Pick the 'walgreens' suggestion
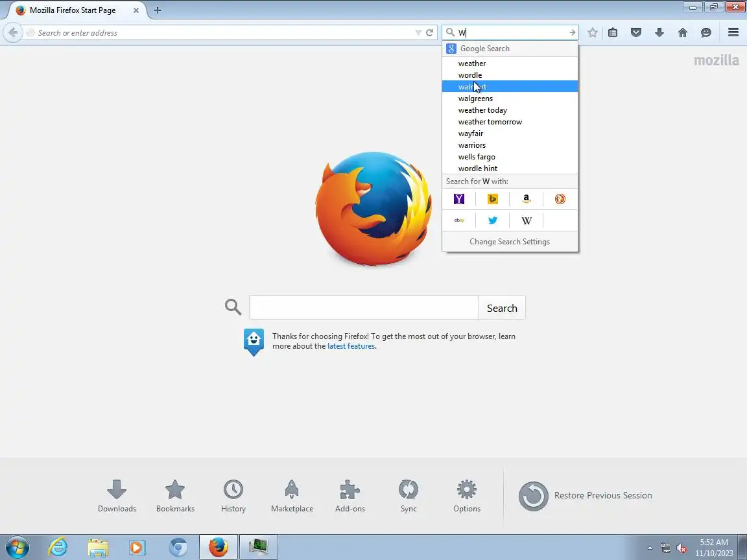The image size is (747, 560). (510, 99)
